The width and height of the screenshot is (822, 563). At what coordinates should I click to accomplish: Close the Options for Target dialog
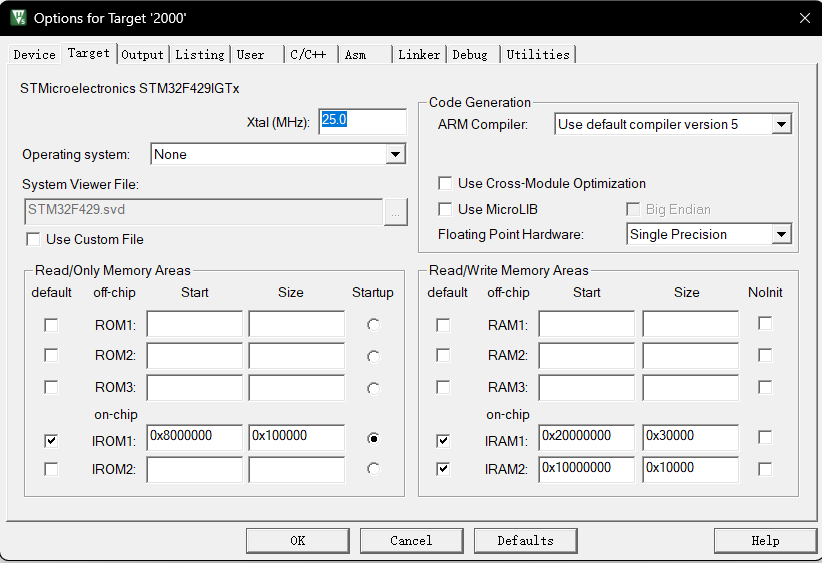coord(805,18)
